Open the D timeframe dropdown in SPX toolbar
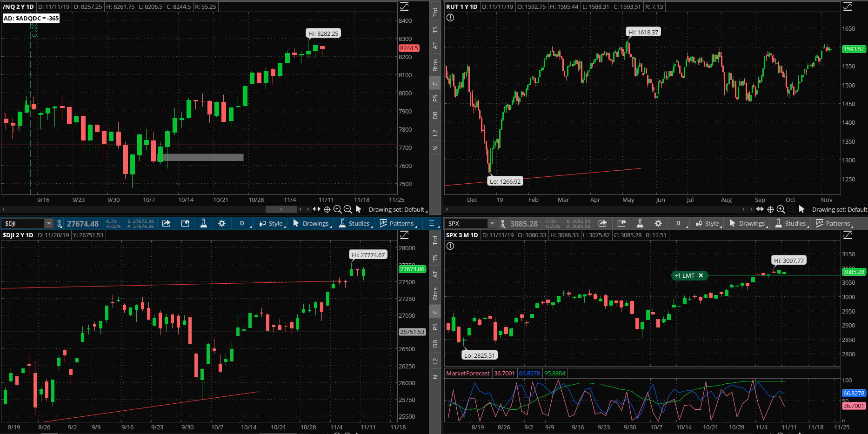 point(680,223)
